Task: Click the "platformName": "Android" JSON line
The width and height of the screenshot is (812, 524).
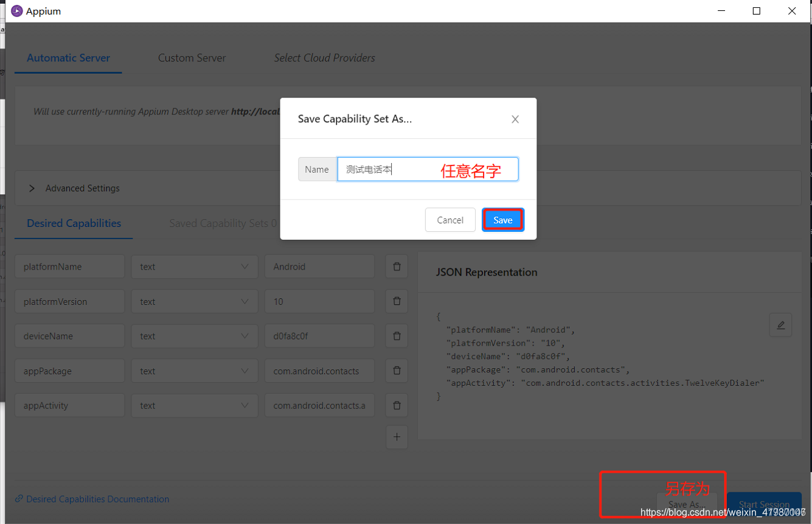Action: click(511, 330)
